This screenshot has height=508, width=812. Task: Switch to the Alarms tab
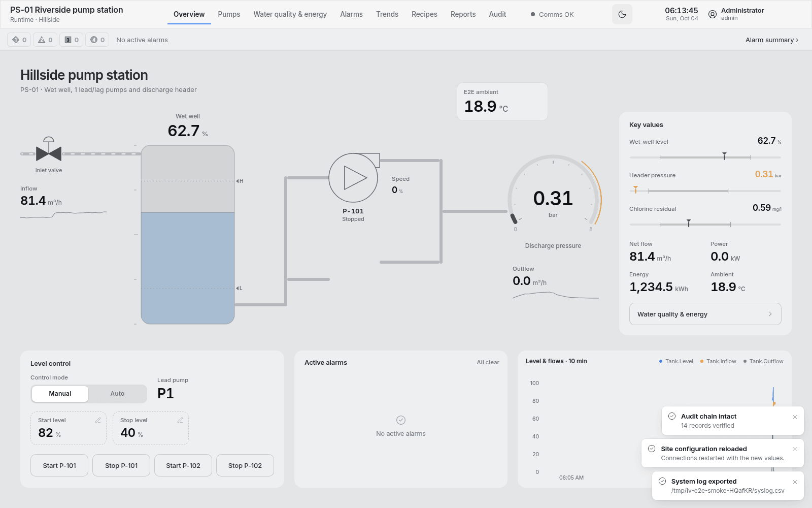(x=351, y=14)
